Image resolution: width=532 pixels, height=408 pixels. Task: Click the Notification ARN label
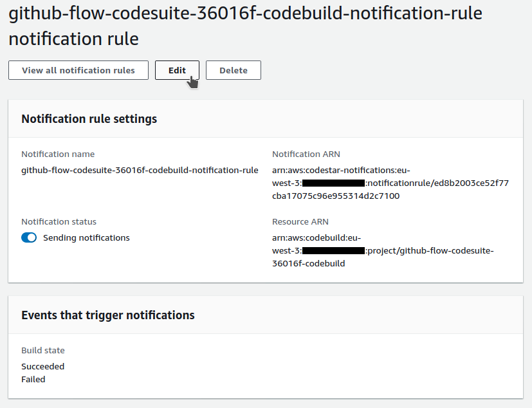(306, 154)
